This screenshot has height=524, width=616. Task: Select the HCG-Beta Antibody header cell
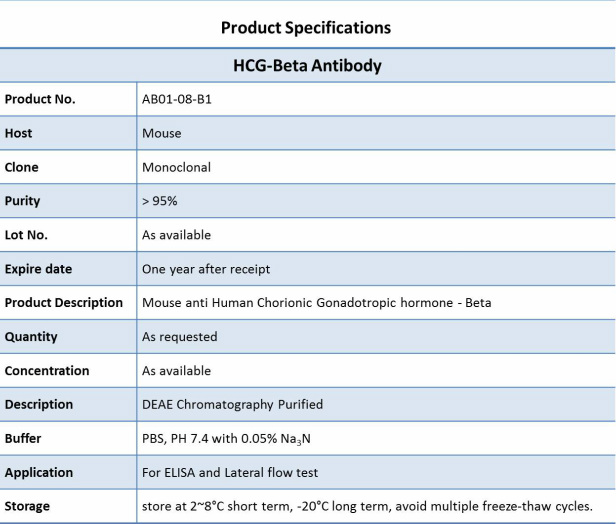point(307,65)
